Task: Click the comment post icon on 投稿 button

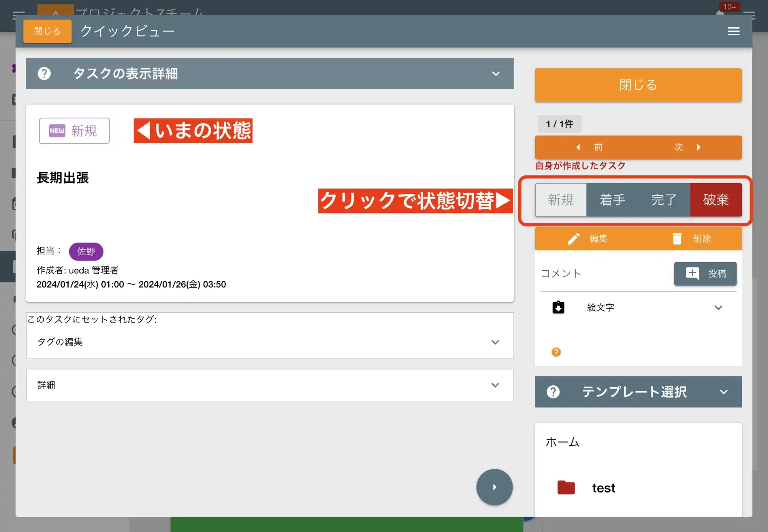Action: pos(692,274)
